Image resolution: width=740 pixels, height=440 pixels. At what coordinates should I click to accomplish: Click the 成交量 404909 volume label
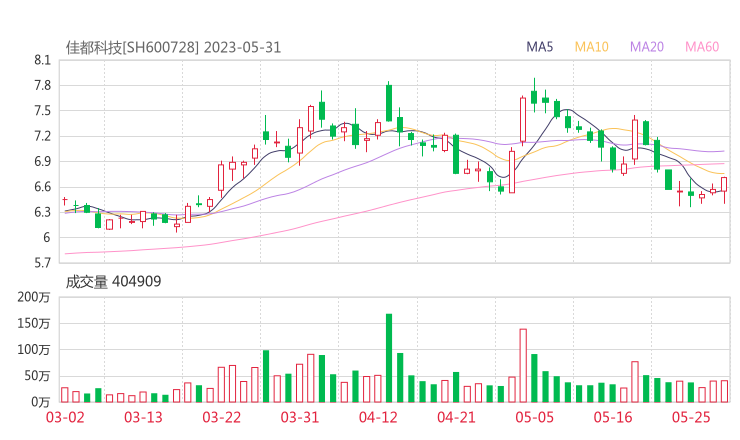[x=113, y=282]
